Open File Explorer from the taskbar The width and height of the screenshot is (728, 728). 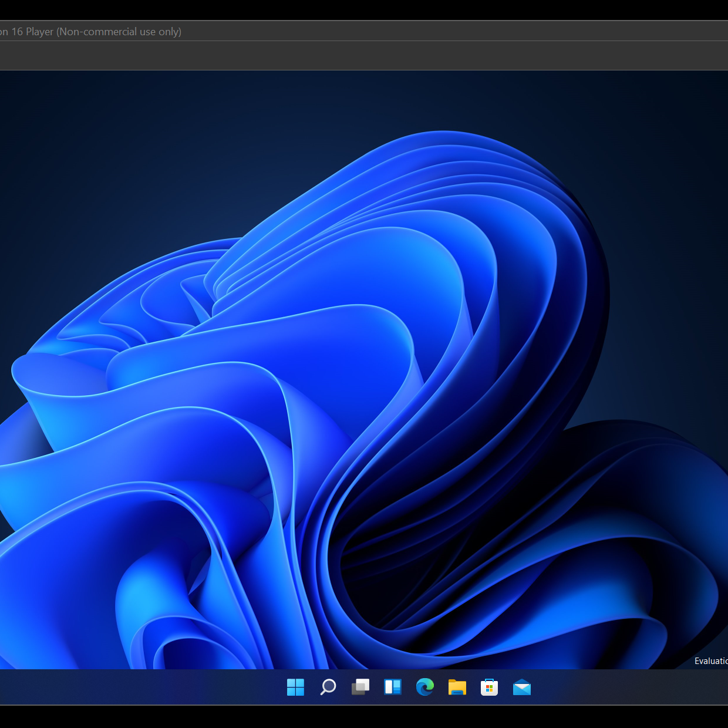click(457, 687)
